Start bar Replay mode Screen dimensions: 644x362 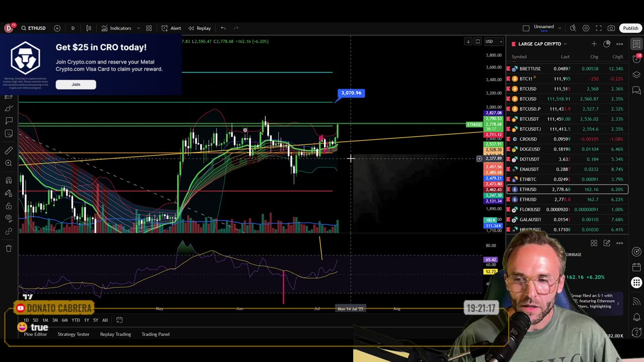[199, 28]
